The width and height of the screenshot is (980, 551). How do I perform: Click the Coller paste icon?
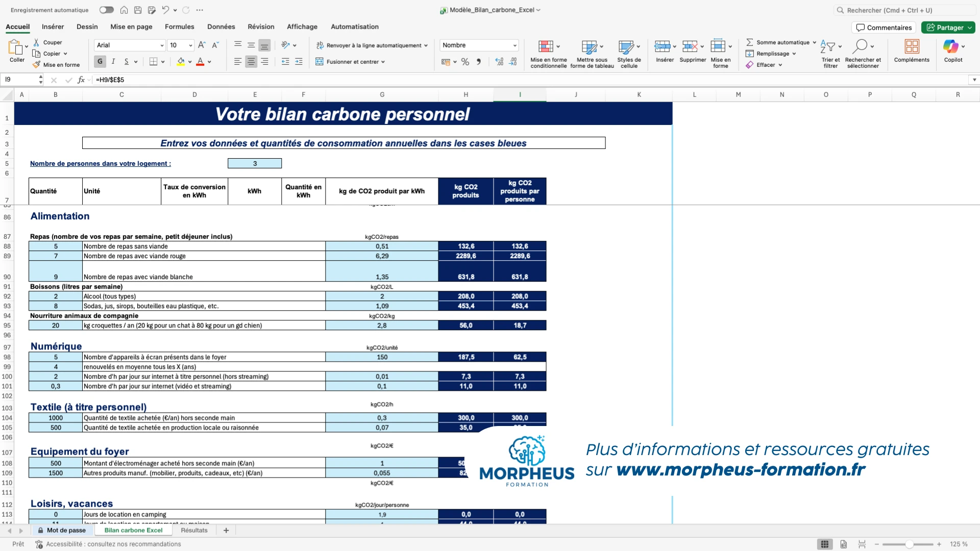coord(15,47)
